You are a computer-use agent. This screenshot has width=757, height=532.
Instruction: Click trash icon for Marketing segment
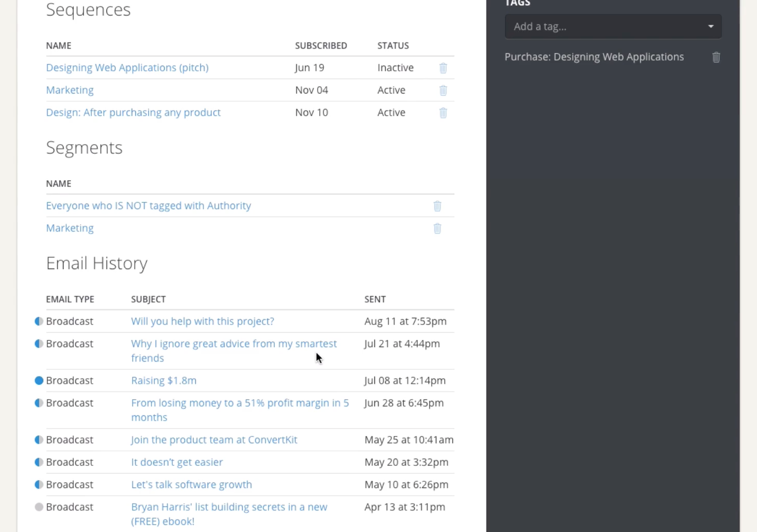[437, 228]
